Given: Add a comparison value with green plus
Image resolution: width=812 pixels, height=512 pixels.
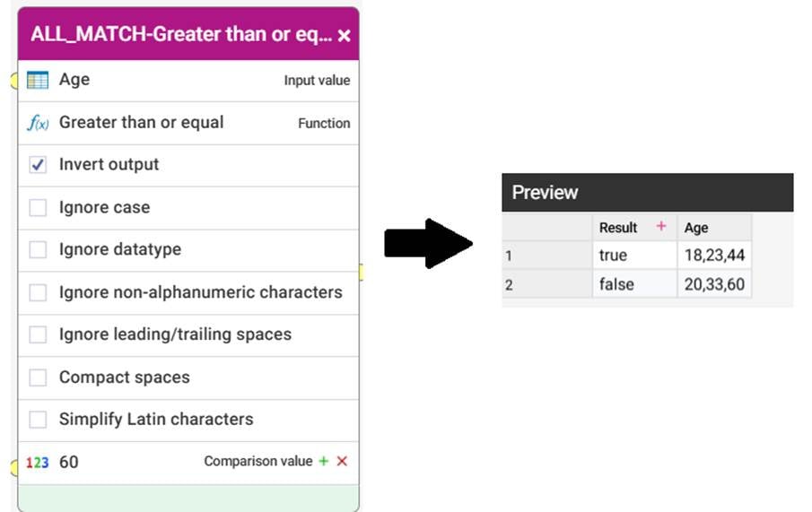Looking at the screenshot, I should tap(324, 461).
